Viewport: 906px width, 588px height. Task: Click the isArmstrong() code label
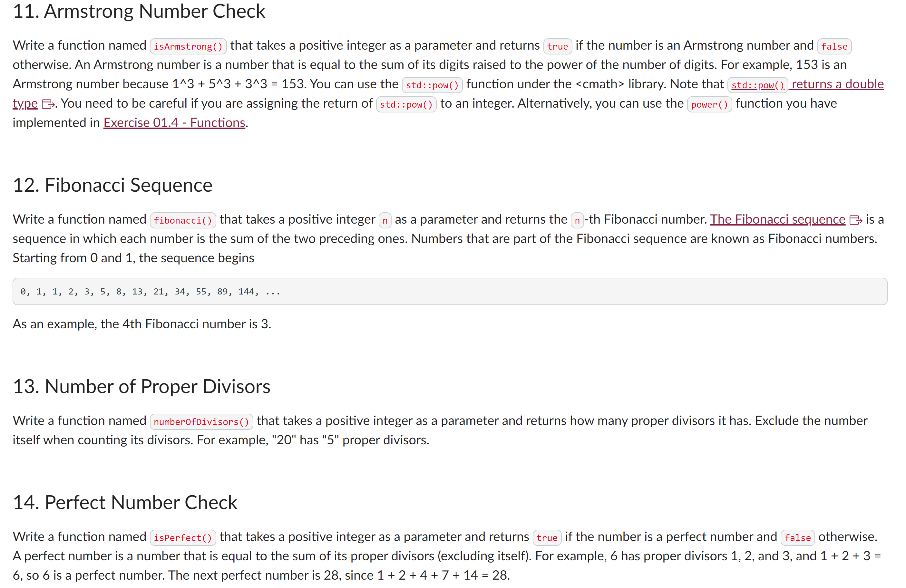pos(189,46)
